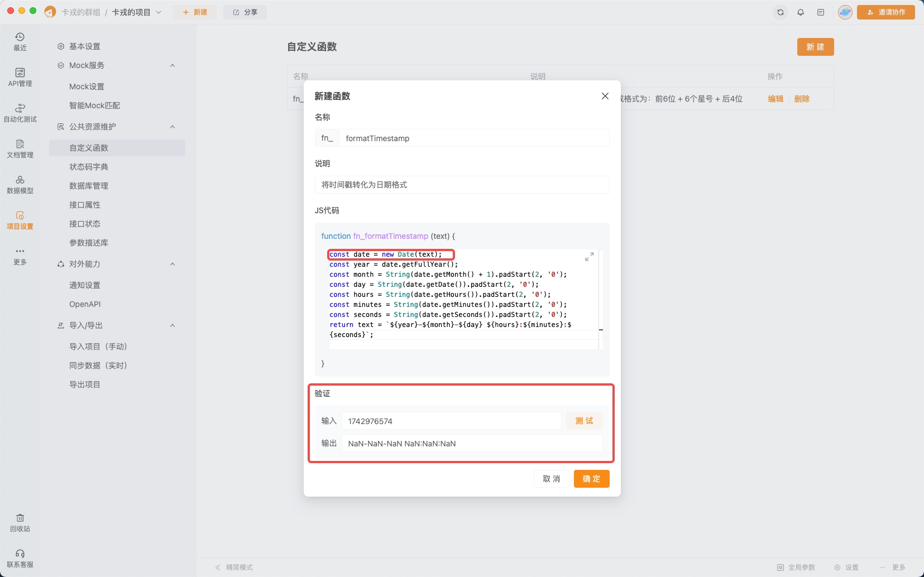Screen dimensions: 924x577
Task: Open 文档管理 from the left sidebar
Action: [20, 148]
